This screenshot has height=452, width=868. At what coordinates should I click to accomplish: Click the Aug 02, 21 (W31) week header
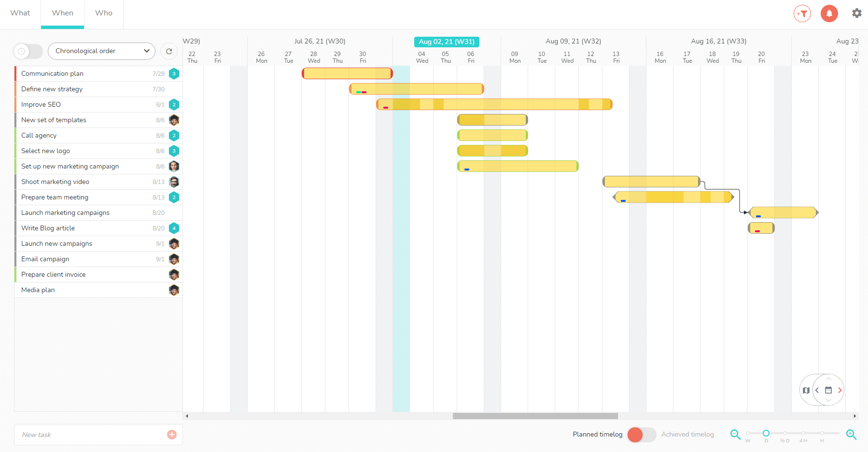447,42
